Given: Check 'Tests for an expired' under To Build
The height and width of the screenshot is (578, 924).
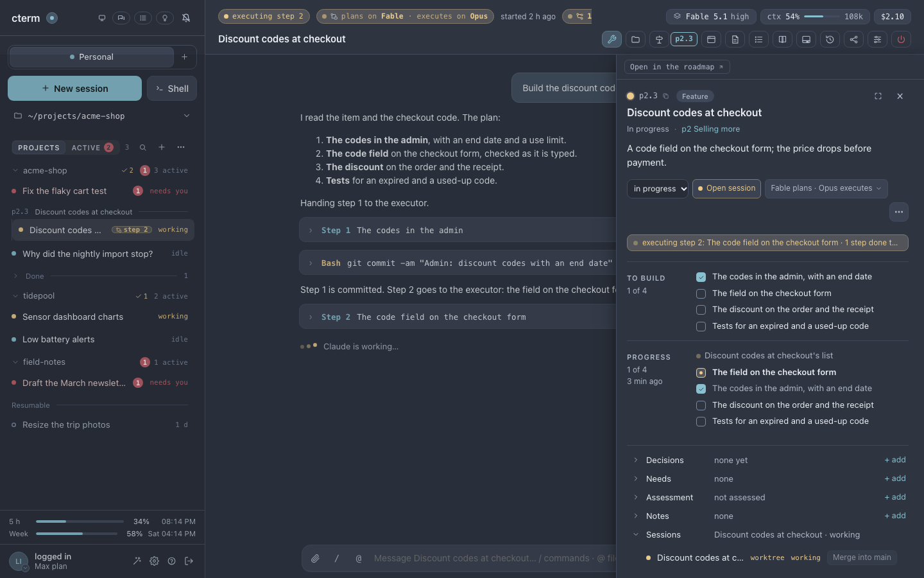Looking at the screenshot, I should pyautogui.click(x=701, y=326).
